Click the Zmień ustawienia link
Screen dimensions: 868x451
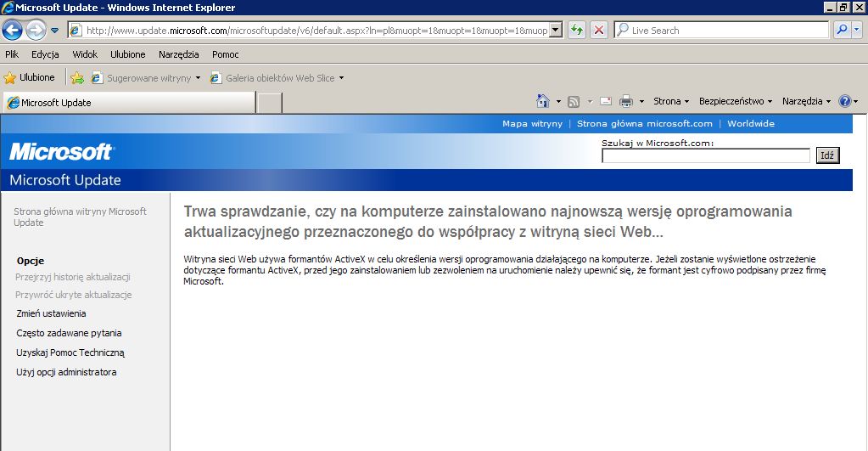click(x=51, y=313)
